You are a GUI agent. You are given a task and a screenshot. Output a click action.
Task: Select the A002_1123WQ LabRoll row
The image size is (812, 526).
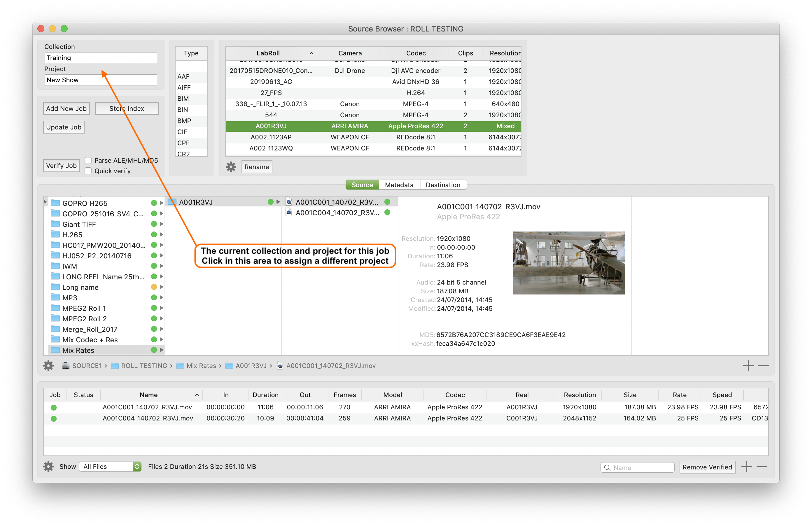coord(373,148)
